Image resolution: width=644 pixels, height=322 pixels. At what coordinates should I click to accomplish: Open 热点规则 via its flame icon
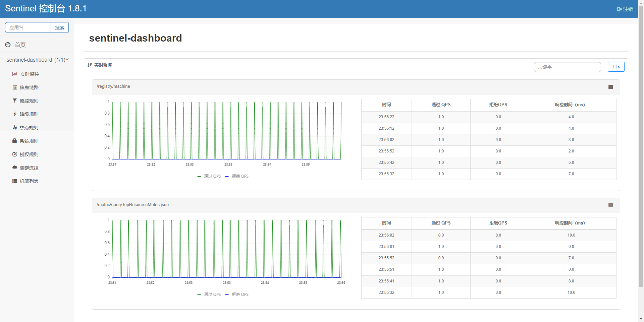click(15, 127)
